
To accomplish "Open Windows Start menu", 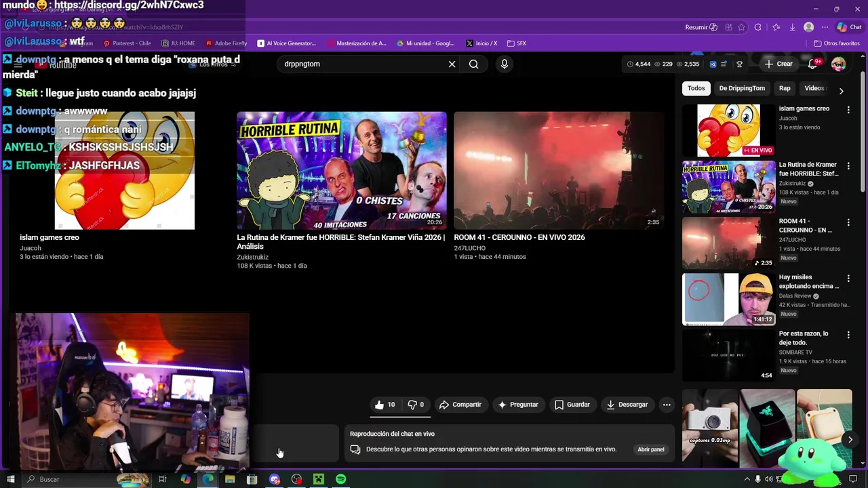I will tap(10, 479).
